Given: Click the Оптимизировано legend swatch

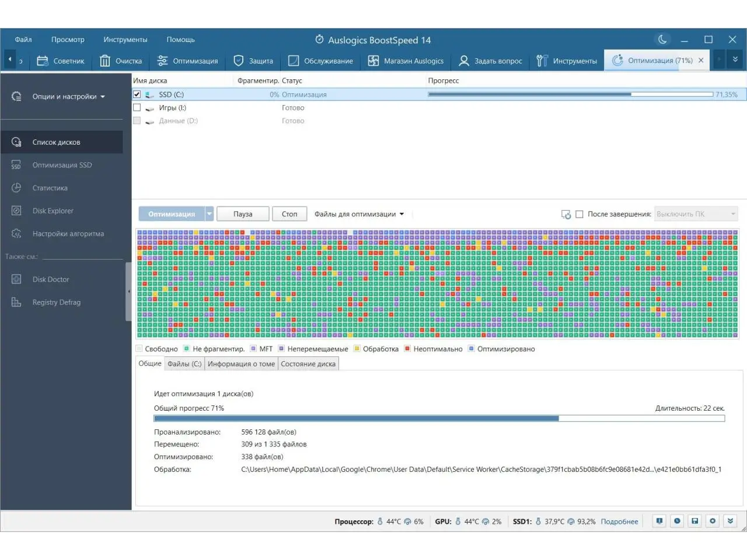Looking at the screenshot, I should pos(471,349).
